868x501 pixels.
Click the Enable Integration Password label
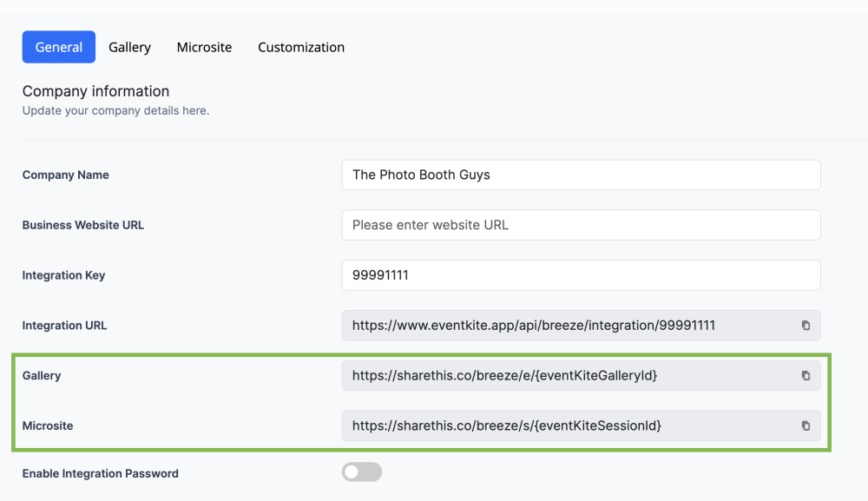(101, 473)
